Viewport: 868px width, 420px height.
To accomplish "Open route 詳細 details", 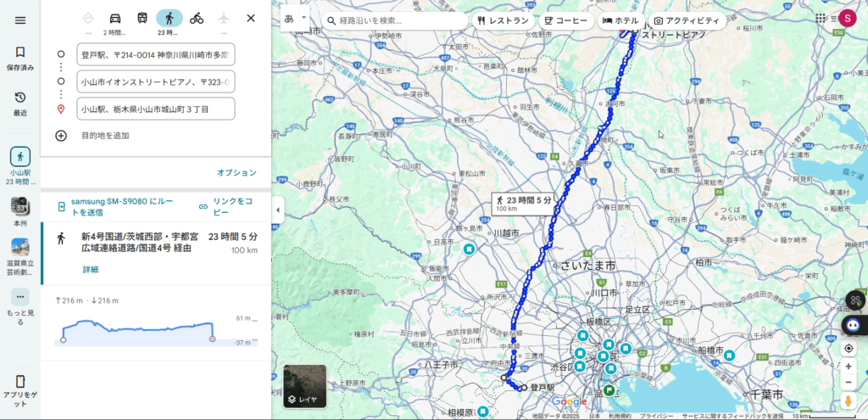I will click(90, 270).
